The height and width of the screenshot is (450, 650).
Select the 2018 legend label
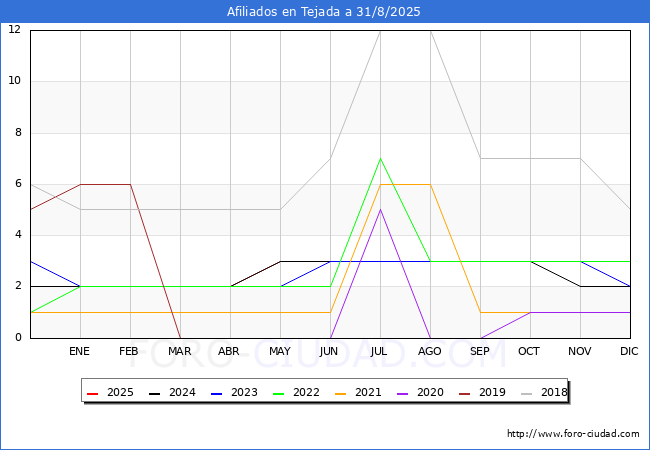coord(554,392)
